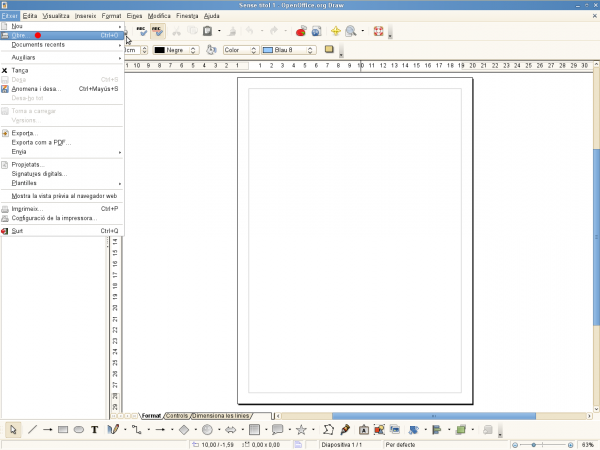This screenshot has height=450, width=600.
Task: Pick the Rectangle shape tool
Action: click(x=63, y=429)
